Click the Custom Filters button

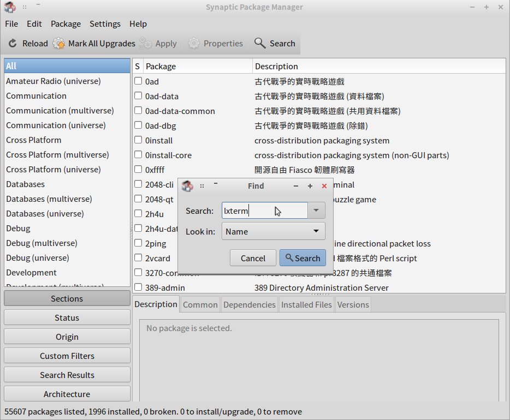click(67, 356)
